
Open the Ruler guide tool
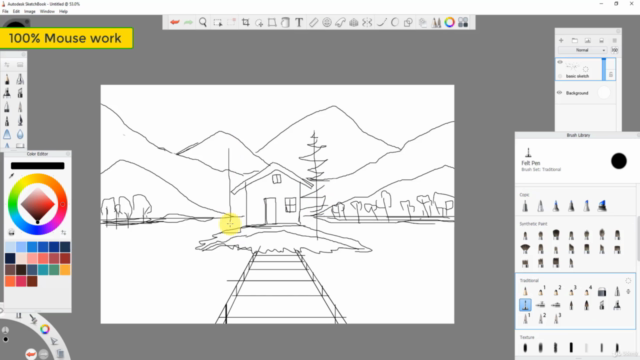pyautogui.click(x=313, y=22)
